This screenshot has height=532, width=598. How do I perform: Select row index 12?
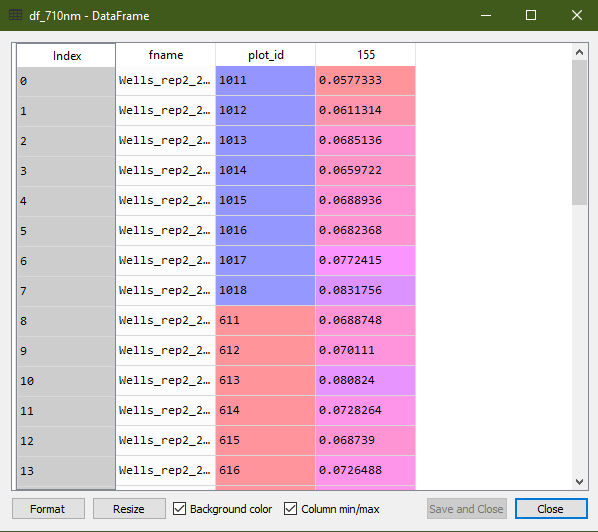tap(66, 441)
